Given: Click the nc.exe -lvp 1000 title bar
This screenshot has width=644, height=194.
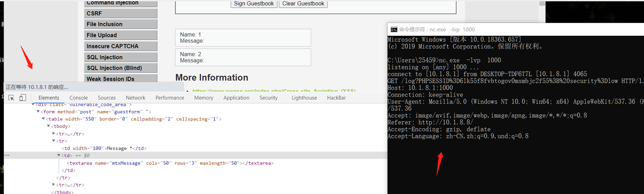Looking at the screenshot, I should (515, 29).
